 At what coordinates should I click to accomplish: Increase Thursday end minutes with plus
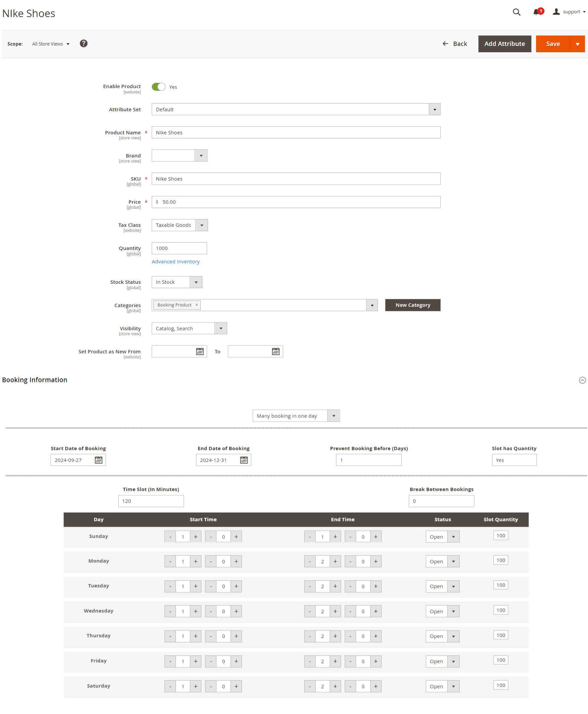click(376, 636)
